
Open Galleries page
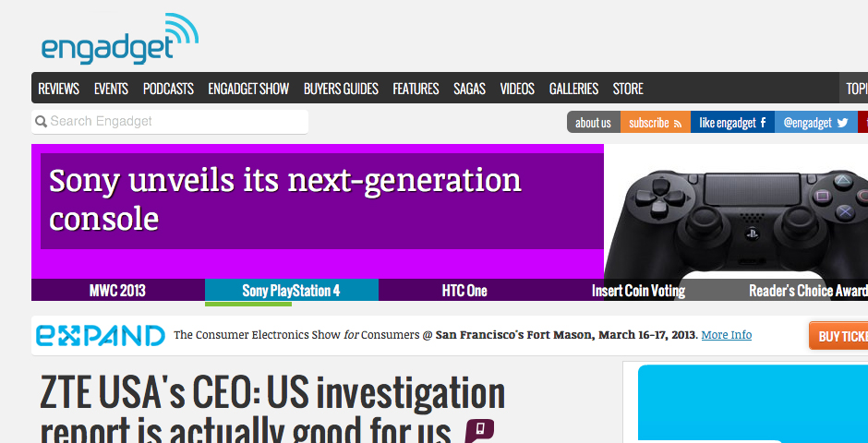(x=573, y=89)
